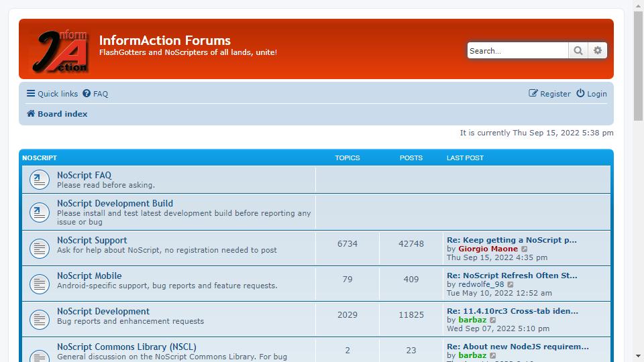644x362 pixels.
Task: Open post 'Re: NoScript Refresh Often St...'
Action: pyautogui.click(x=512, y=276)
